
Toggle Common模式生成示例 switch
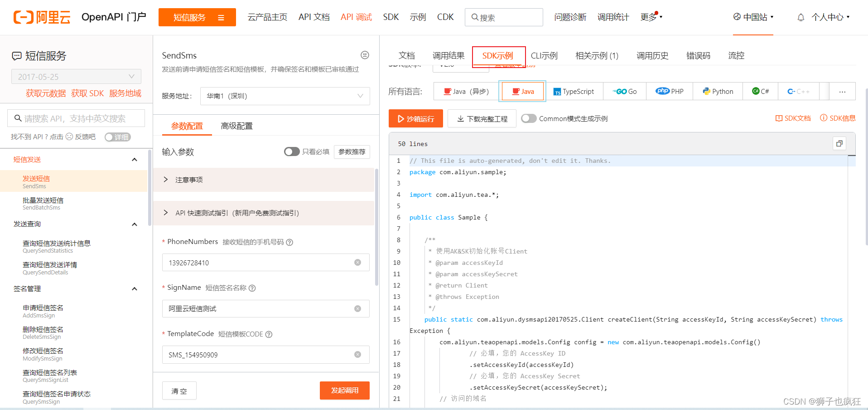(x=529, y=118)
